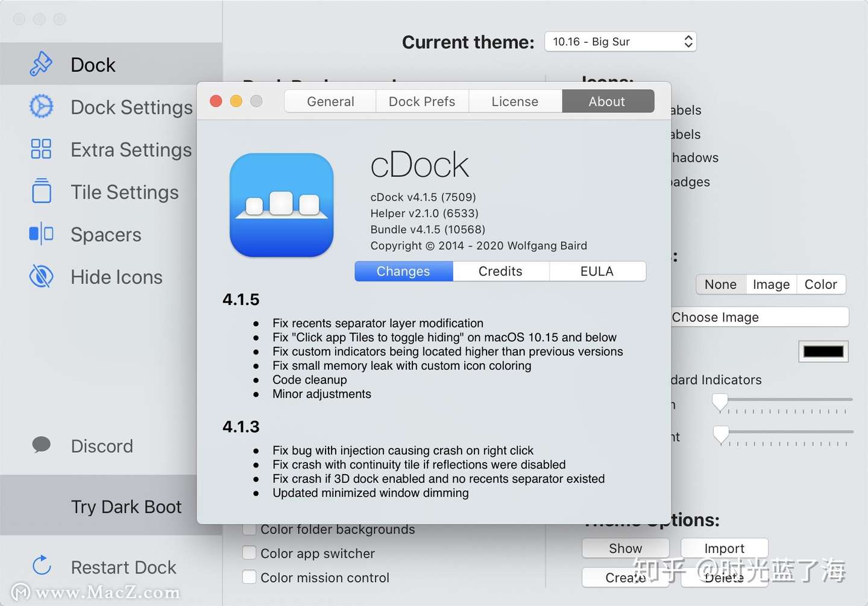Click the Discord speech bubble icon

41,445
